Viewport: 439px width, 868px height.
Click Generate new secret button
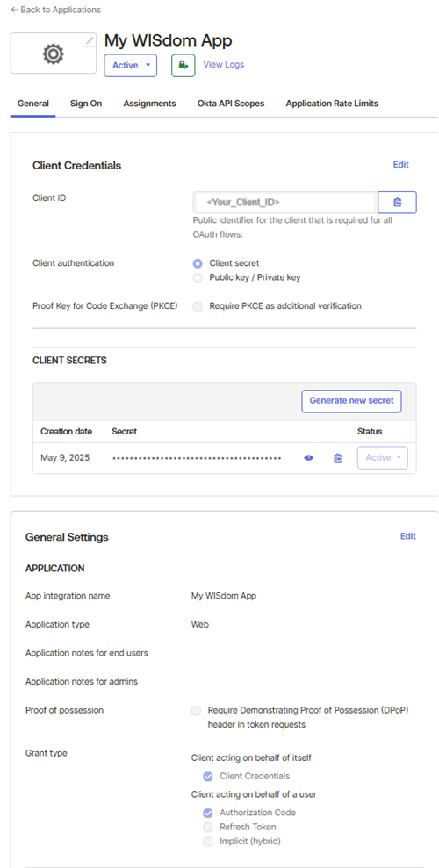(x=351, y=401)
